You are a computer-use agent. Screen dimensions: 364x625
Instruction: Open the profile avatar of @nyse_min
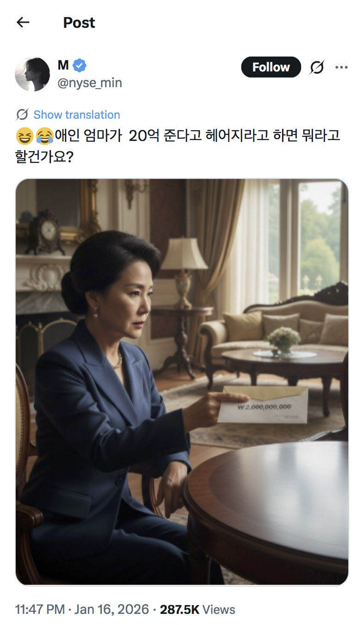pos(32,74)
